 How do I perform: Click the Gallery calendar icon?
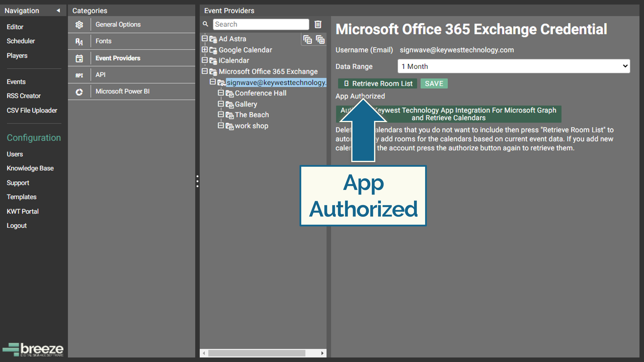click(230, 104)
